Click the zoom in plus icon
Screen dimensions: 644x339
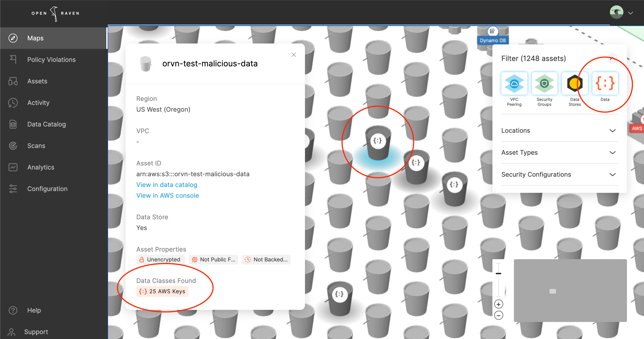(498, 304)
